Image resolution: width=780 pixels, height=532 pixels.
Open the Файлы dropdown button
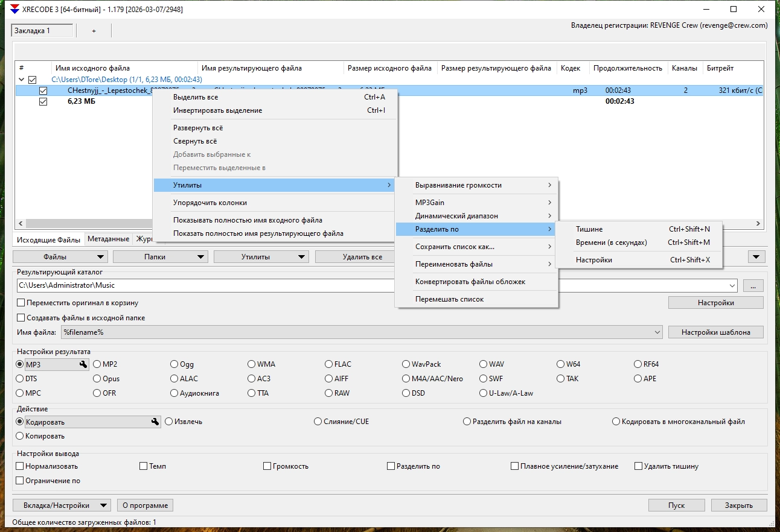coord(60,257)
